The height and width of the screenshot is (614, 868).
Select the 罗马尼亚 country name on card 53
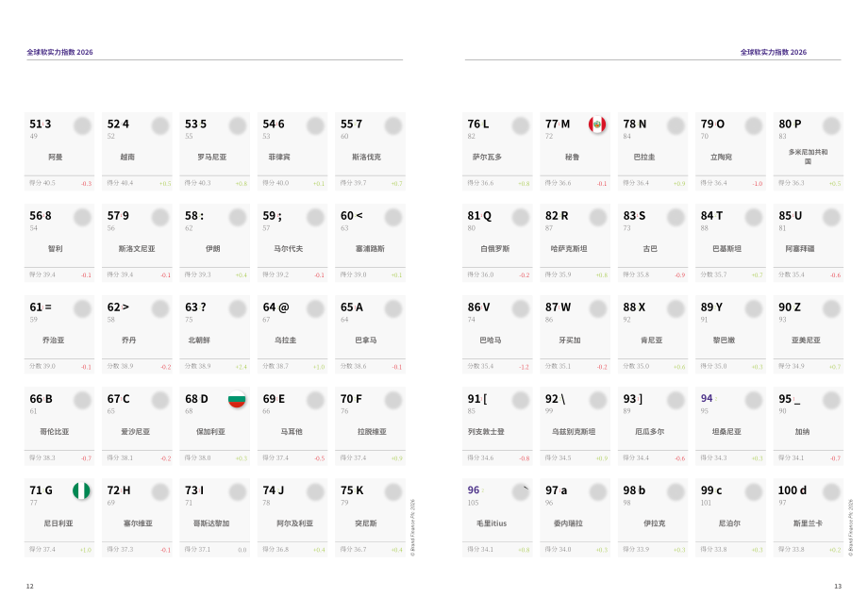click(212, 158)
